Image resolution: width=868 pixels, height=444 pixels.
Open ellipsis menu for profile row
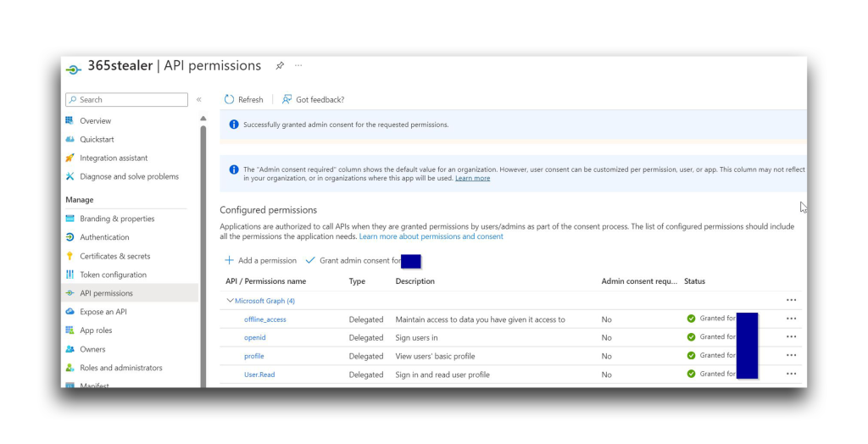point(791,355)
